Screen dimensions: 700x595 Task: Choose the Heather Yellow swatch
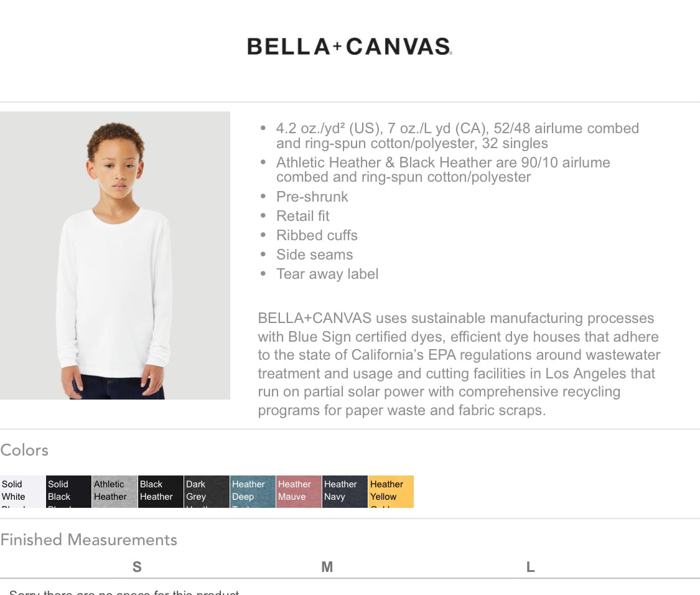tap(391, 491)
